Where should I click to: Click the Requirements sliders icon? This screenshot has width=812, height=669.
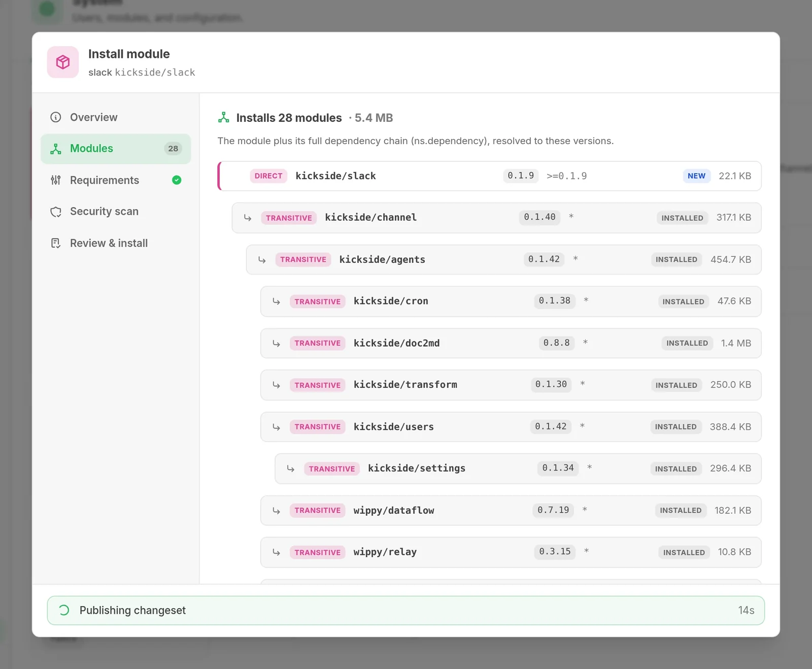[56, 180]
